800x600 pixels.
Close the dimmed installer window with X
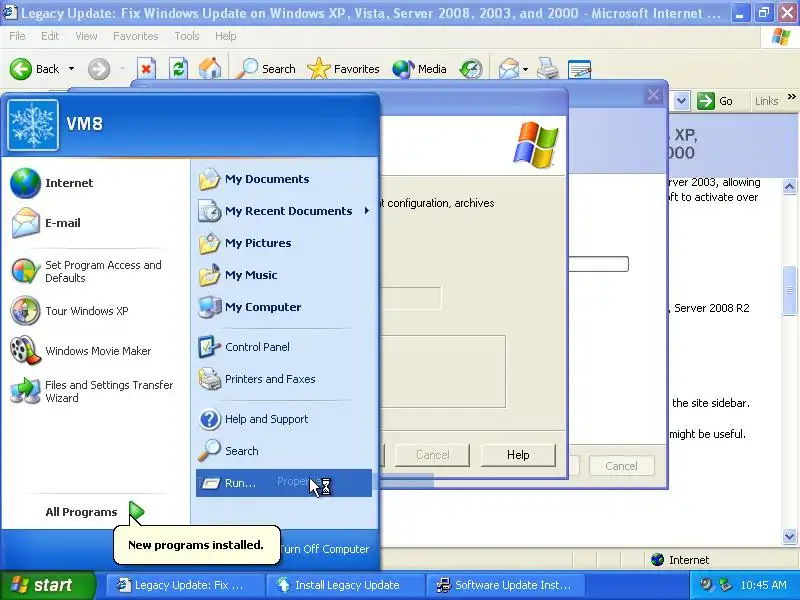[654, 95]
